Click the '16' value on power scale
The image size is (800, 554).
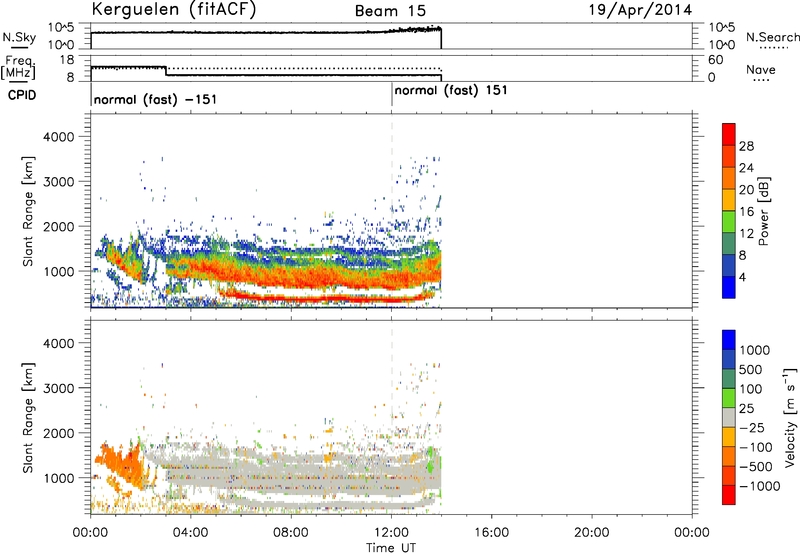(746, 212)
